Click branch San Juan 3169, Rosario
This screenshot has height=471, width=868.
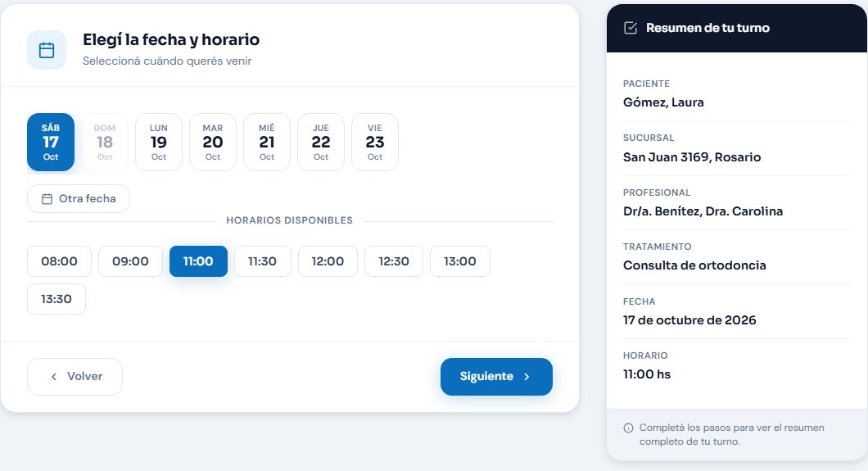692,157
